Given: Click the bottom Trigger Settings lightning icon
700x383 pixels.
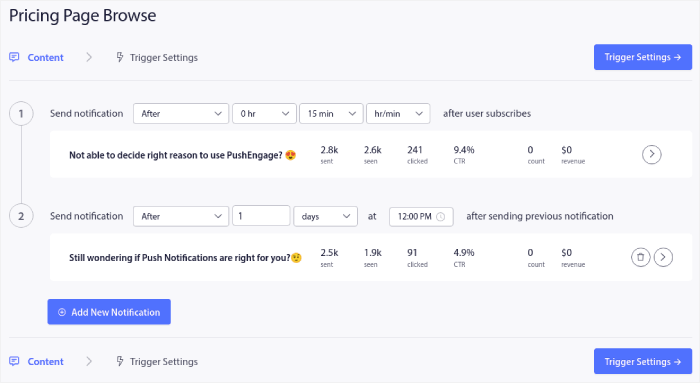Looking at the screenshot, I should pyautogui.click(x=120, y=361).
